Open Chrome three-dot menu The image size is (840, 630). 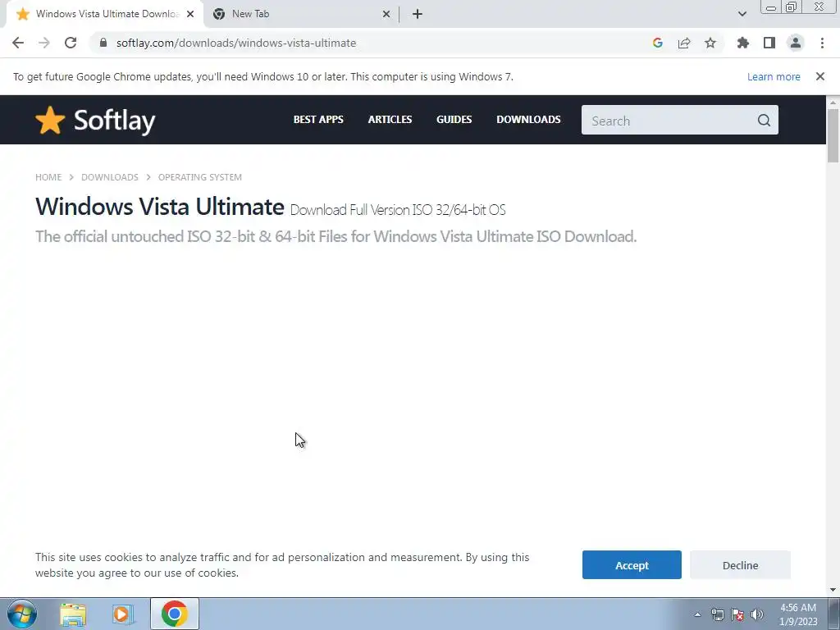822,43
